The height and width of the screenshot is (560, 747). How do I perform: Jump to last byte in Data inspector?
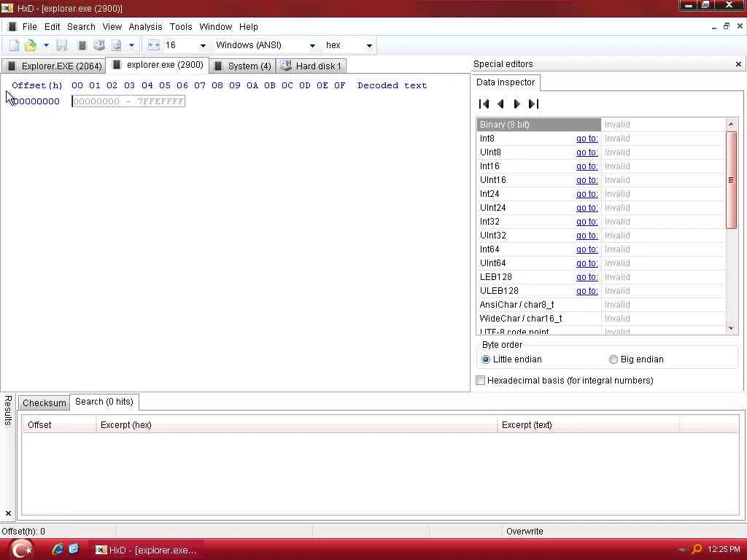pyautogui.click(x=533, y=104)
